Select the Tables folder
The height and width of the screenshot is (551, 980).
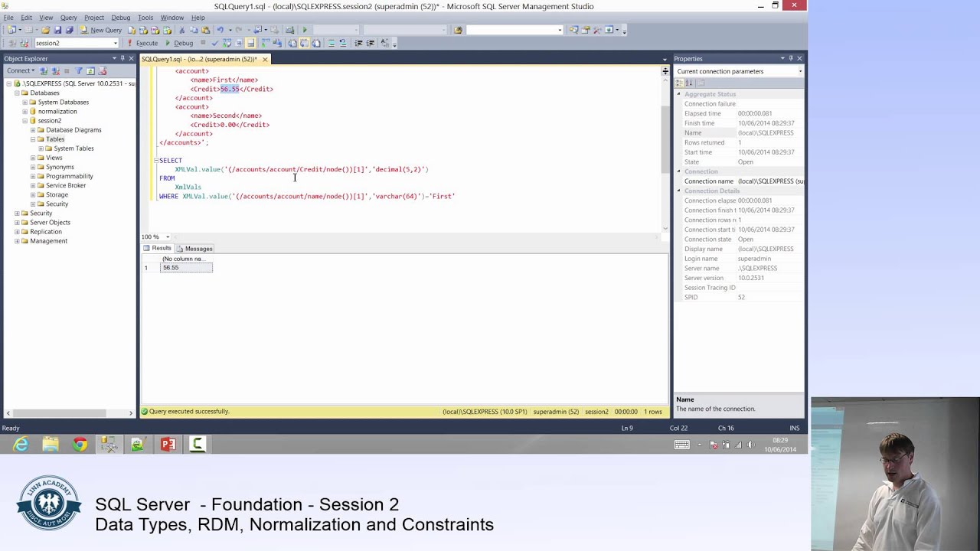55,139
